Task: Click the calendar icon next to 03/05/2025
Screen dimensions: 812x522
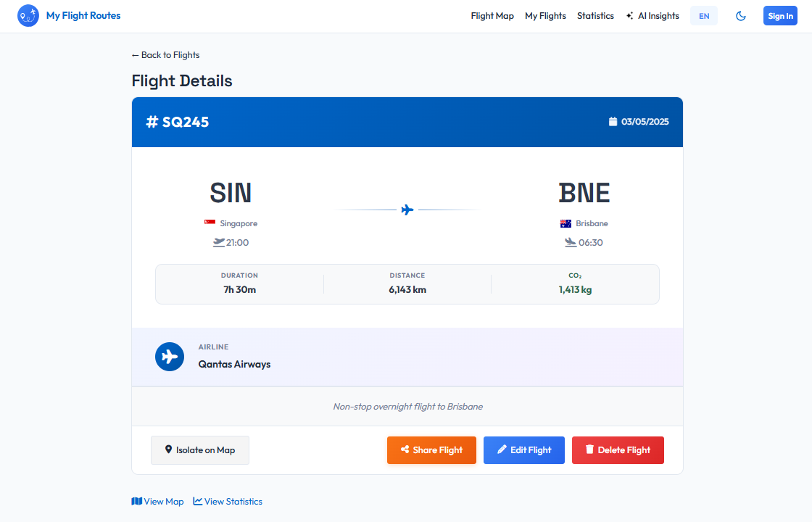Action: tap(613, 122)
